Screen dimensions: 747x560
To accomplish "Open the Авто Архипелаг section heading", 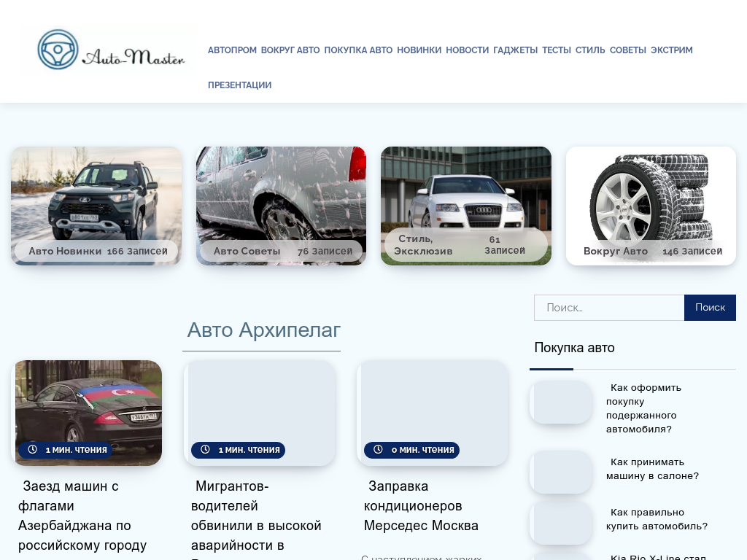I will [263, 330].
